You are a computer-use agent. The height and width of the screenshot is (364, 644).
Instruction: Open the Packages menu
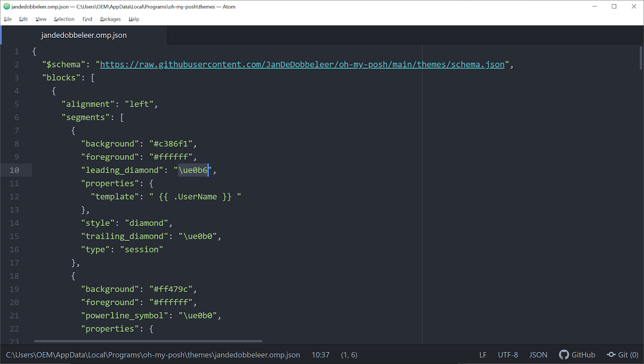(110, 19)
